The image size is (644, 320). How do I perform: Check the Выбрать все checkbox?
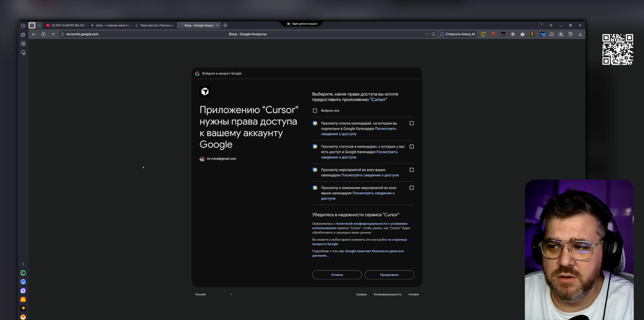tap(315, 111)
